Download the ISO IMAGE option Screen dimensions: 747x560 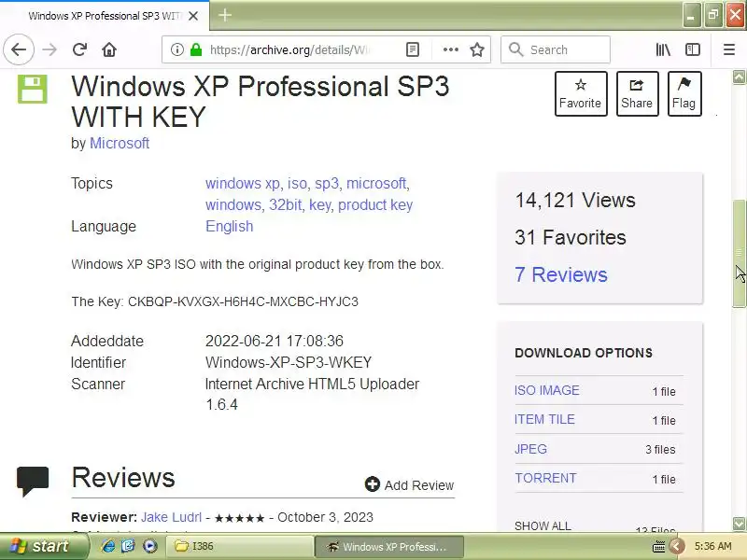click(547, 390)
